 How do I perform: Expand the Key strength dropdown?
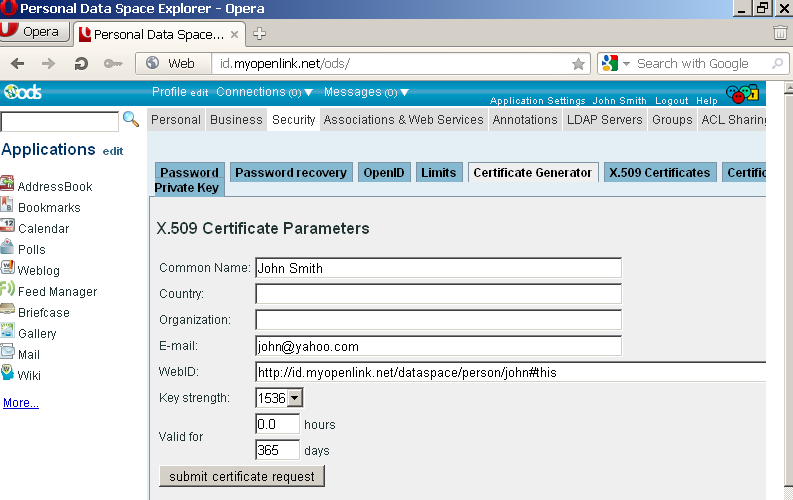click(294, 398)
